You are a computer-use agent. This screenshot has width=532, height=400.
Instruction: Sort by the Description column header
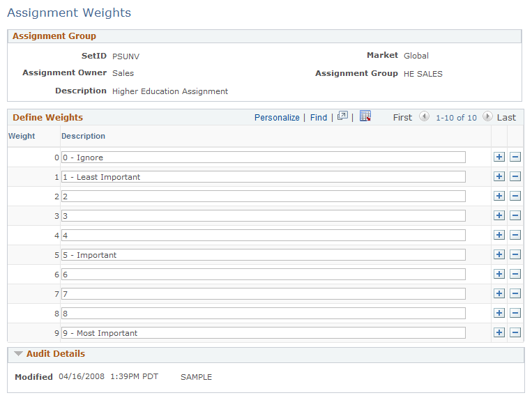(x=83, y=136)
